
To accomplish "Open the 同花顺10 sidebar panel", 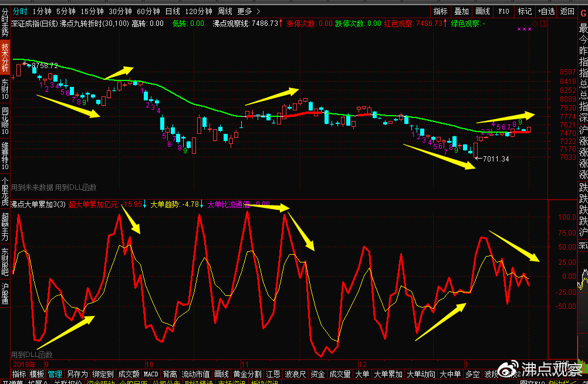I will [x=5, y=122].
